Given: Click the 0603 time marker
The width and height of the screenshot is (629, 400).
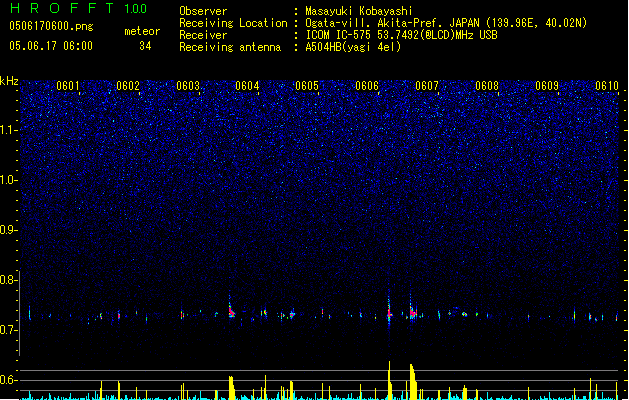Looking at the screenshot, I should click(188, 86).
